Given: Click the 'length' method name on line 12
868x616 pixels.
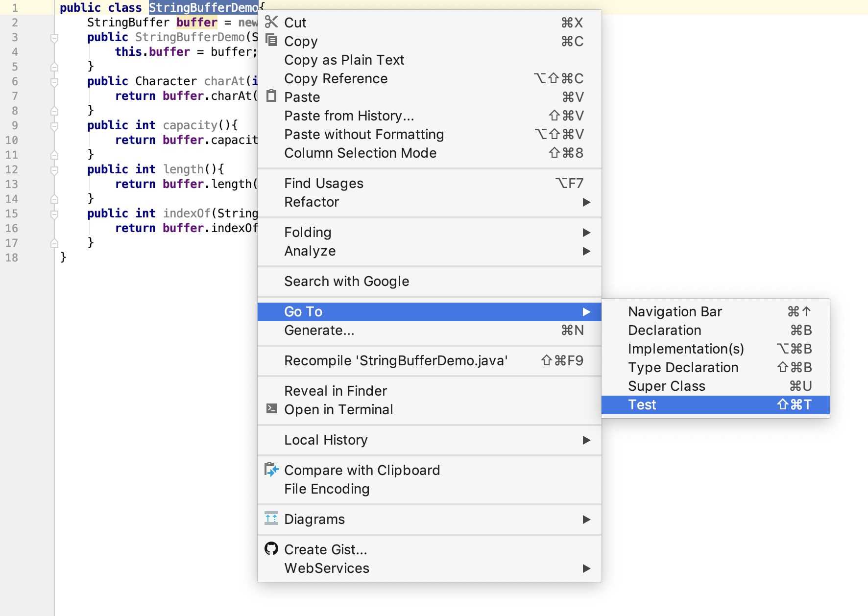Looking at the screenshot, I should pos(183,169).
